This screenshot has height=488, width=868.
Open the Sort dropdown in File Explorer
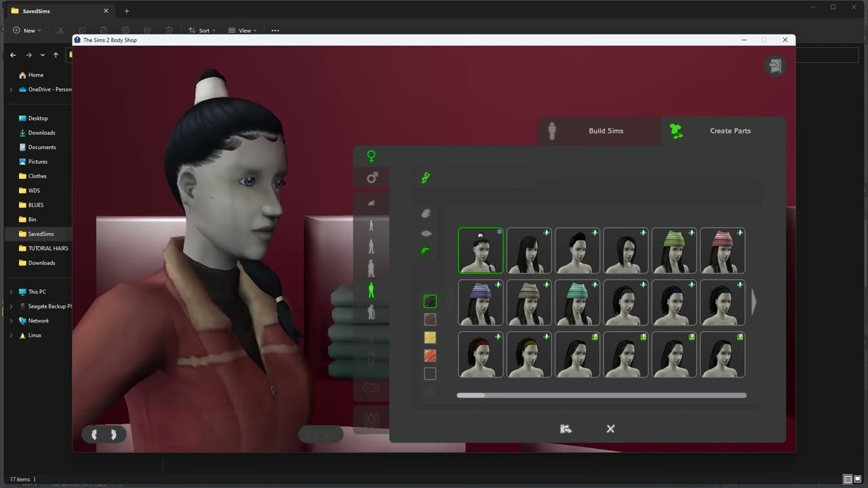click(x=201, y=30)
